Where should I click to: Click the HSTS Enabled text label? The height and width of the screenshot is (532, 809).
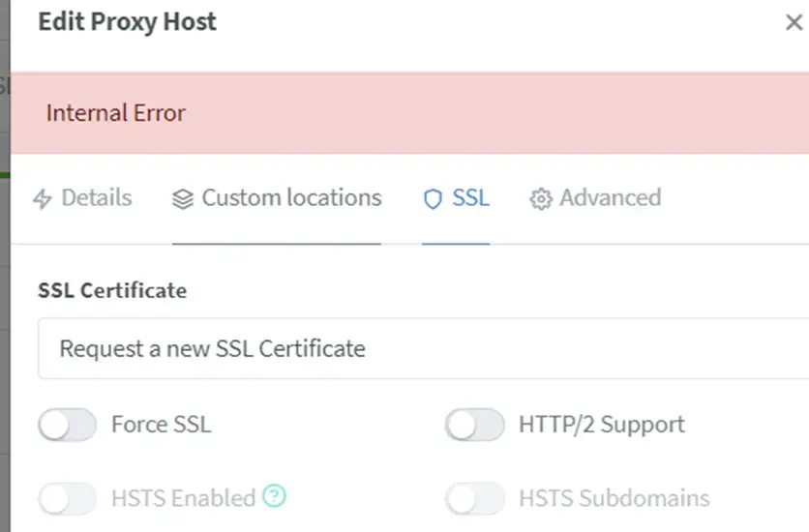(x=183, y=498)
